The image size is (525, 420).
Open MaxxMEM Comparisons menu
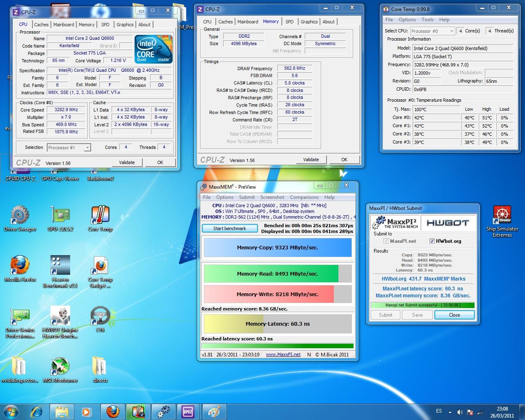[304, 197]
